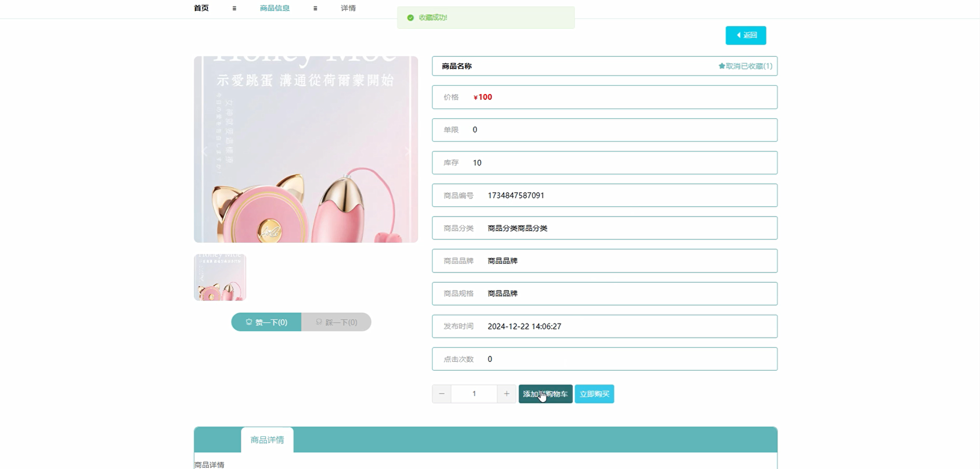Unfavorite the product via 取消已收藏(1)
The width and height of the screenshot is (980, 469).
(745, 66)
